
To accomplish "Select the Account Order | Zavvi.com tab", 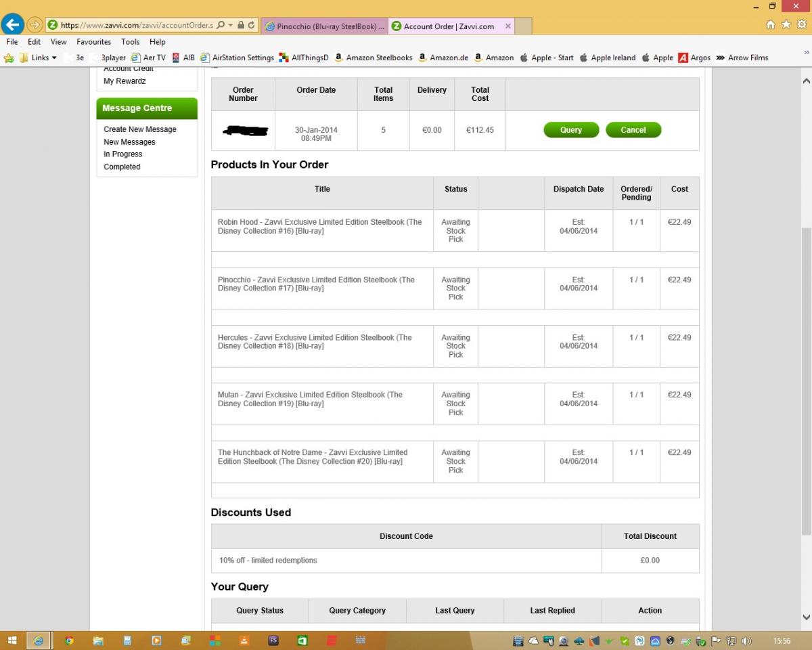I will (449, 26).
